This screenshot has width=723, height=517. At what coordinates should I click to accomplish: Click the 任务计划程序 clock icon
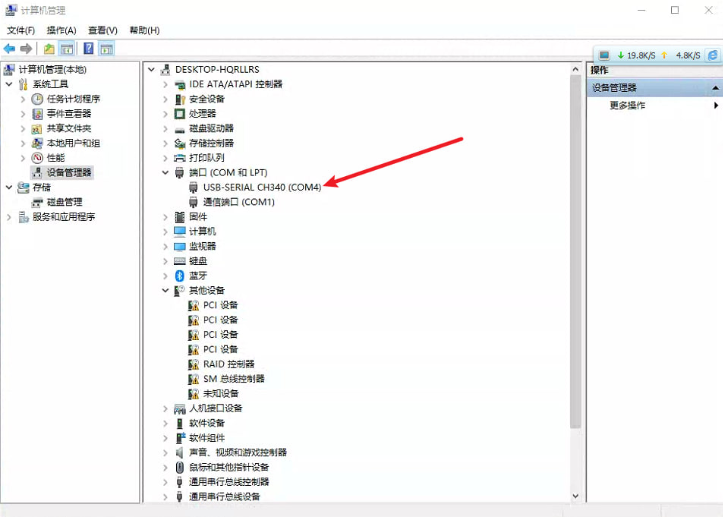tap(37, 99)
